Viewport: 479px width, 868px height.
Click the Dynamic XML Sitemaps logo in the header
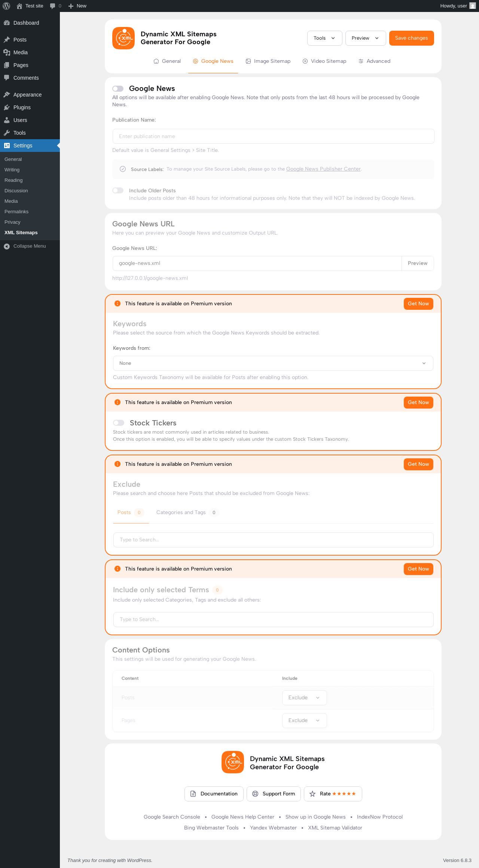pos(123,38)
